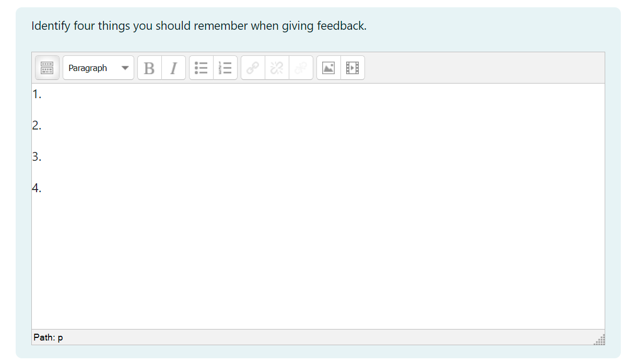
Task: Insert an ordered numbered list
Action: click(x=225, y=67)
